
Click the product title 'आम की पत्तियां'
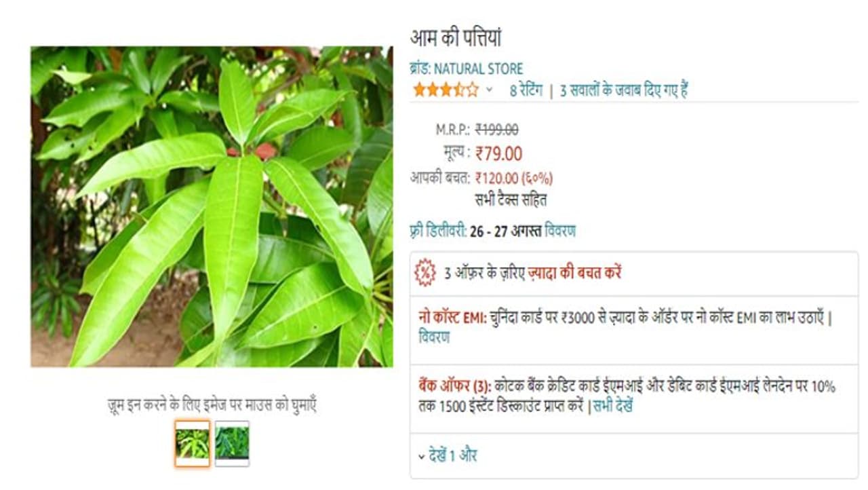tap(456, 38)
